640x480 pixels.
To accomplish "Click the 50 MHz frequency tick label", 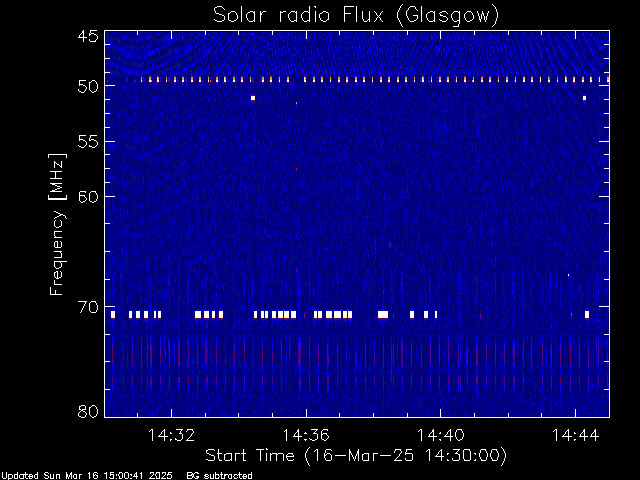I will click(x=88, y=87).
